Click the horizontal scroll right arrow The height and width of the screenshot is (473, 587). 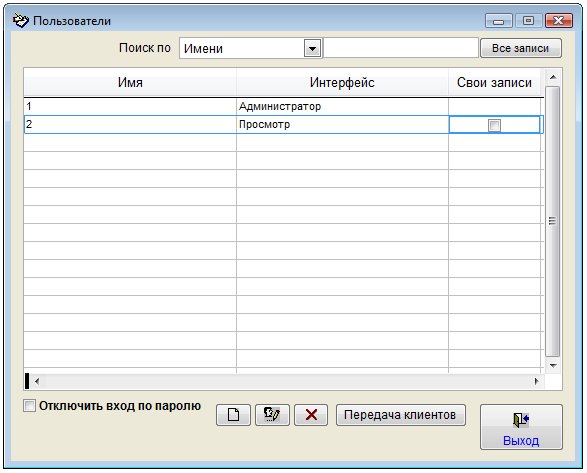536,381
